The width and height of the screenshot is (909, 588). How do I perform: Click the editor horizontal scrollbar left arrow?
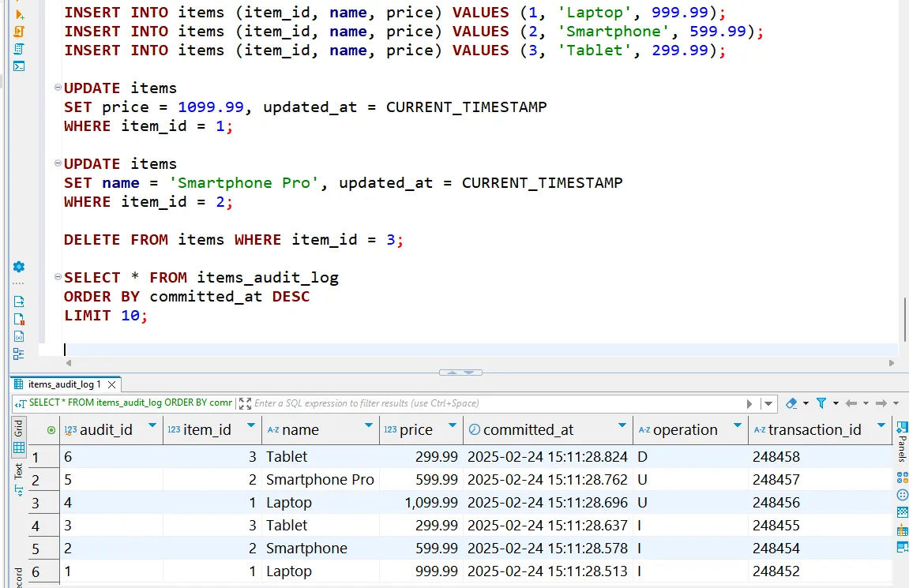click(69, 363)
